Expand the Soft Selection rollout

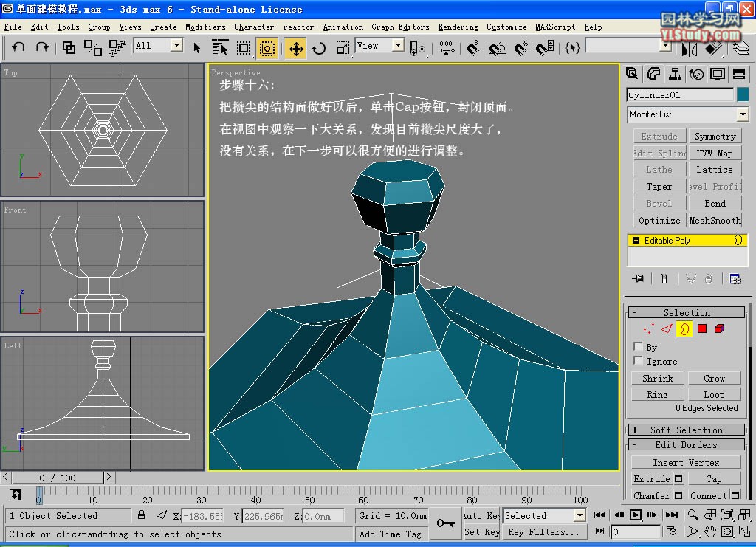click(686, 430)
